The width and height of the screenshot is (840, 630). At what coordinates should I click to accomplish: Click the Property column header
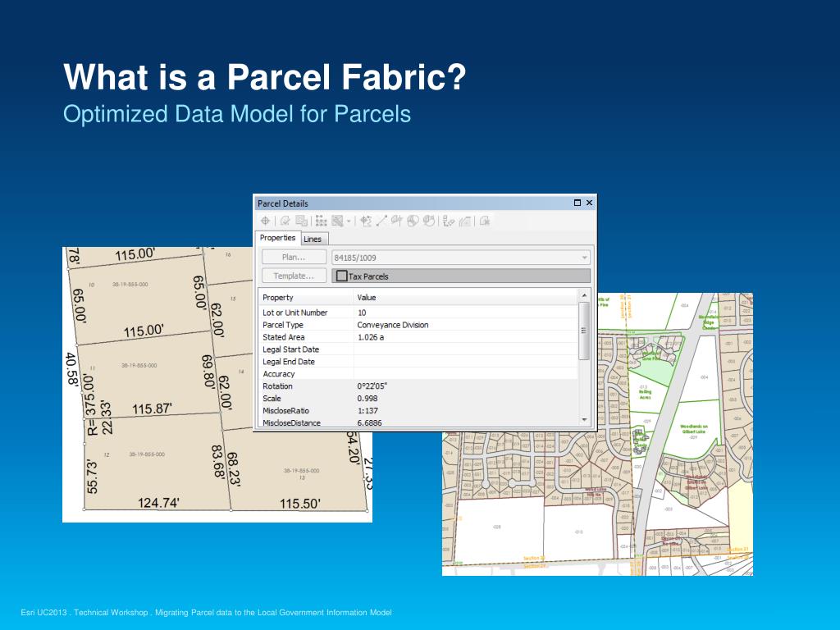(x=306, y=297)
